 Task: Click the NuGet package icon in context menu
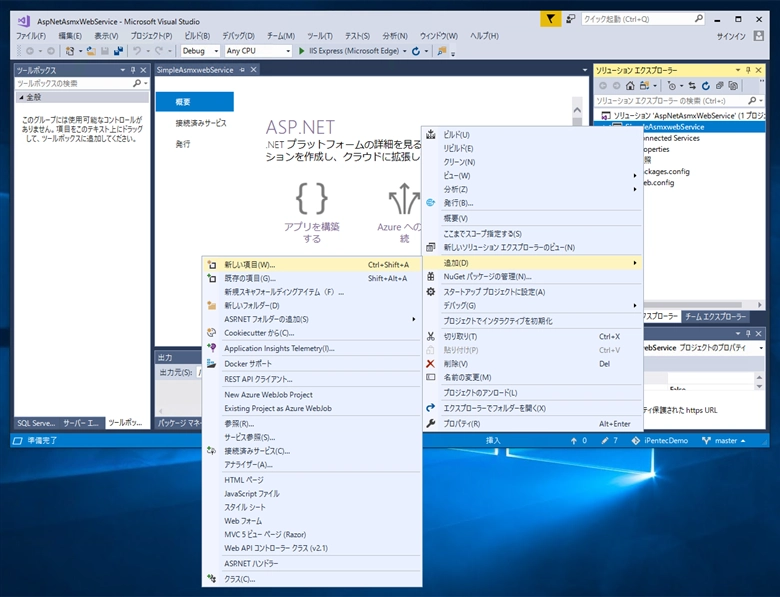click(431, 277)
